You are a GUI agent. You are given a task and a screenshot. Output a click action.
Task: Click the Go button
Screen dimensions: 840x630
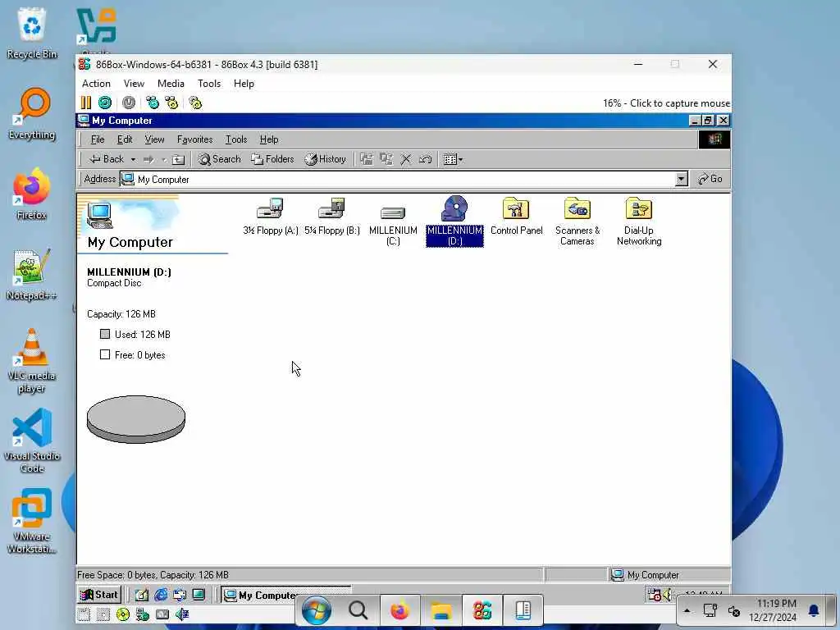[x=710, y=179]
